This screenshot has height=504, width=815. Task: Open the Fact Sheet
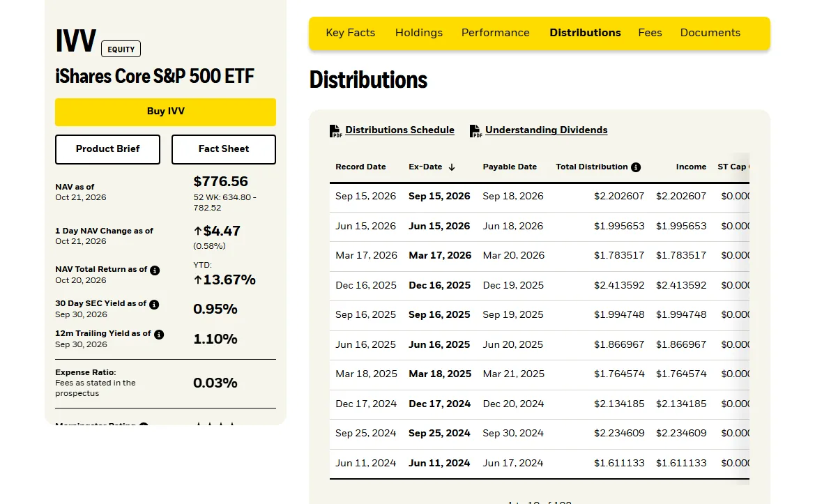point(224,149)
